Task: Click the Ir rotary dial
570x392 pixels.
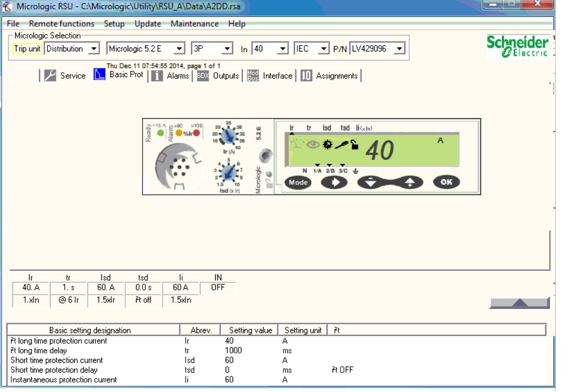Action: point(228,134)
